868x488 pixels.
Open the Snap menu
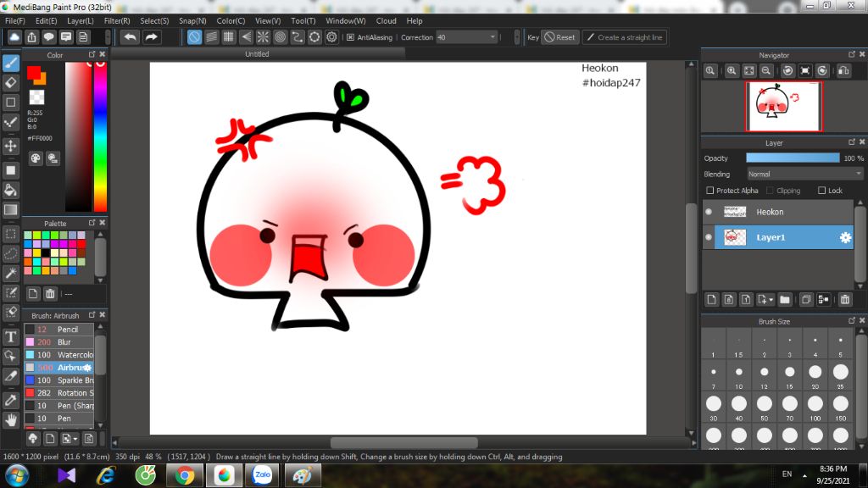click(x=192, y=20)
